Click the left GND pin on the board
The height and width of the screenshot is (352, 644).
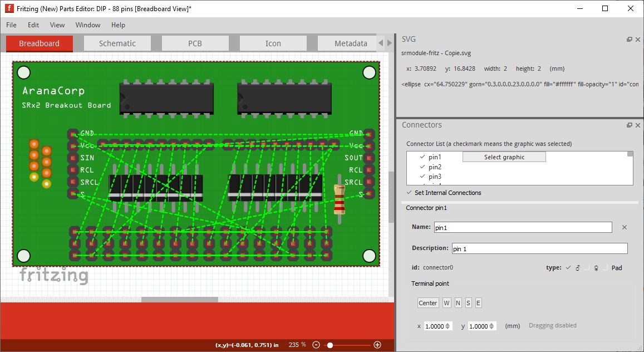(x=73, y=134)
